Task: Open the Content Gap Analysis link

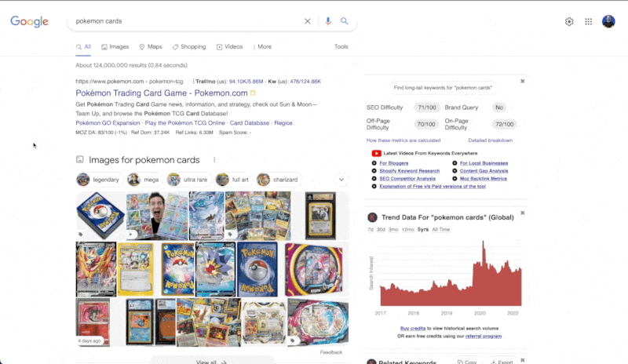Action: pos(484,171)
